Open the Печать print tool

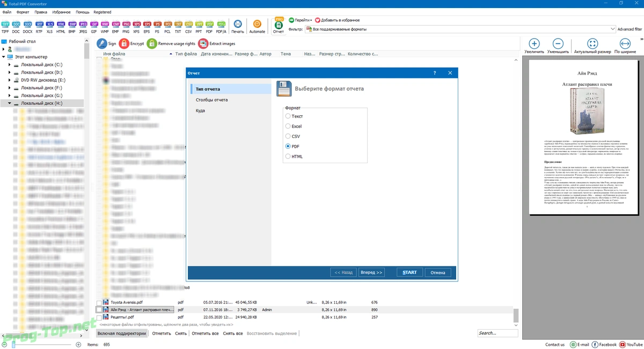pyautogui.click(x=237, y=26)
